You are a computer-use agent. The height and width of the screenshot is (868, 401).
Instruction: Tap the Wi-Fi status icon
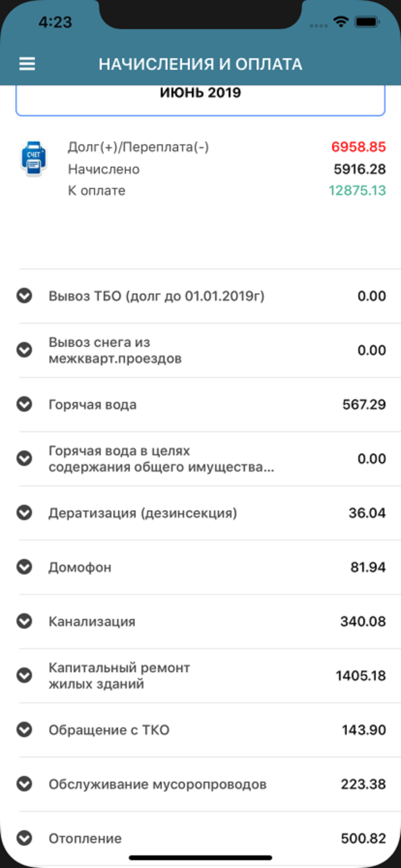tap(341, 22)
